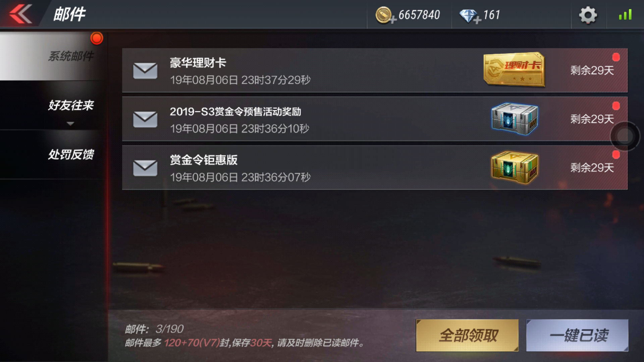Tap the silver crate reward icon
This screenshot has width=644, height=362.
click(x=515, y=119)
